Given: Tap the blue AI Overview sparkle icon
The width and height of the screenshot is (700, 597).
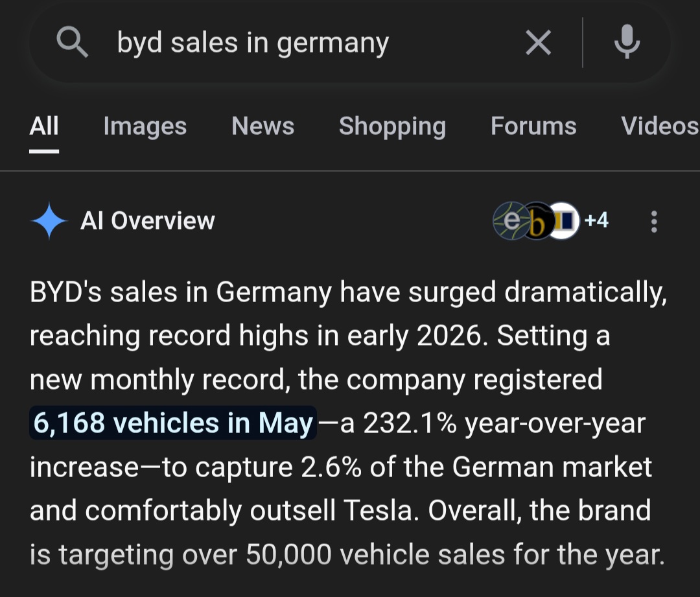Looking at the screenshot, I should 49,220.
